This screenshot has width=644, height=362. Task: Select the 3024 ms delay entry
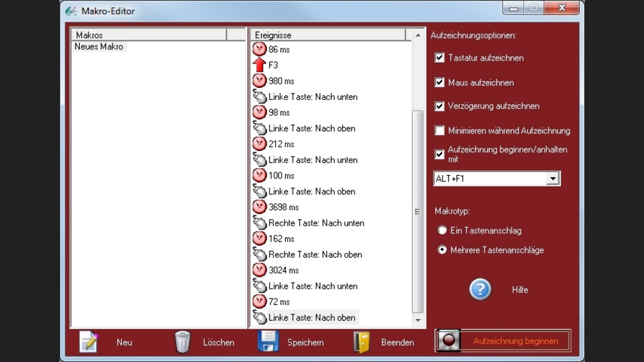(x=284, y=270)
